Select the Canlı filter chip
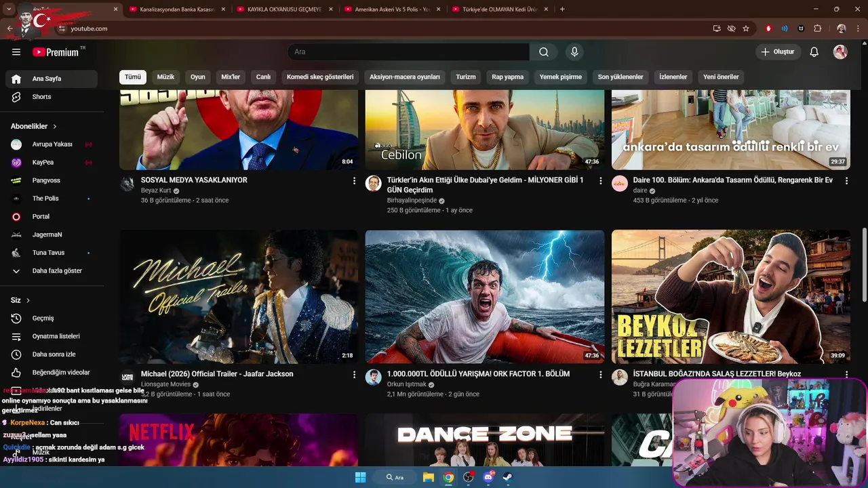Screen dimensions: 868x488 (x=263, y=77)
